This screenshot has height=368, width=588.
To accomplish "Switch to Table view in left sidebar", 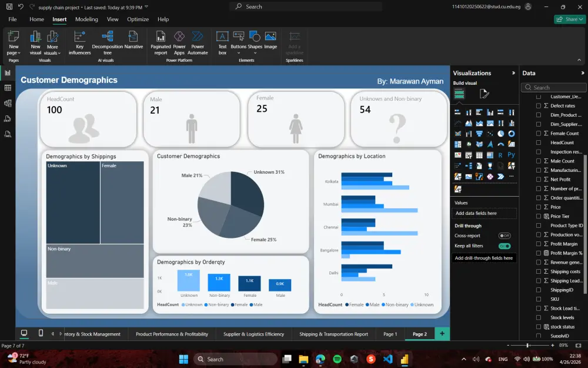I will click(x=8, y=88).
